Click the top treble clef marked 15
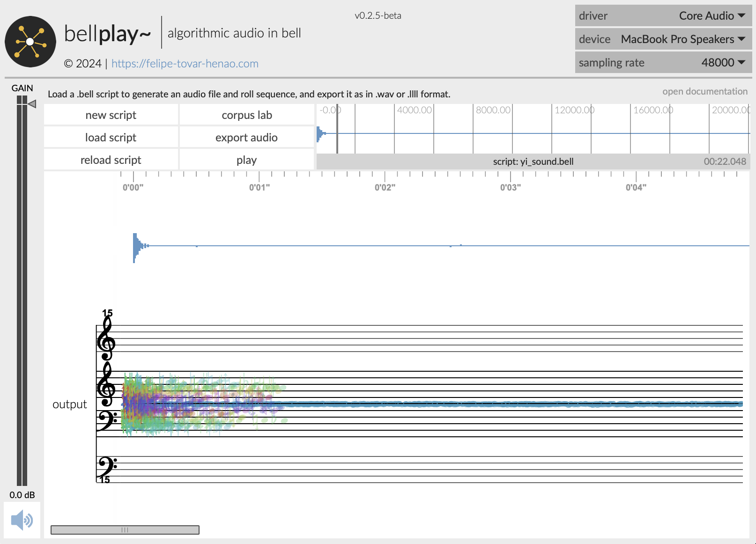This screenshot has width=756, height=544. [x=106, y=337]
